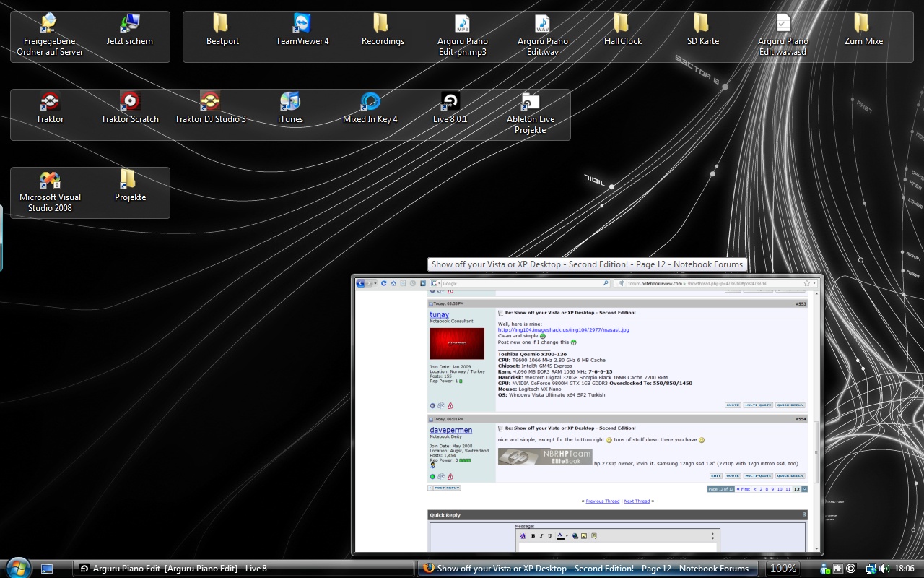Switch to Arguru Piano Edit Live 8 taskbar button
Image resolution: width=924 pixels, height=578 pixels.
tap(243, 569)
